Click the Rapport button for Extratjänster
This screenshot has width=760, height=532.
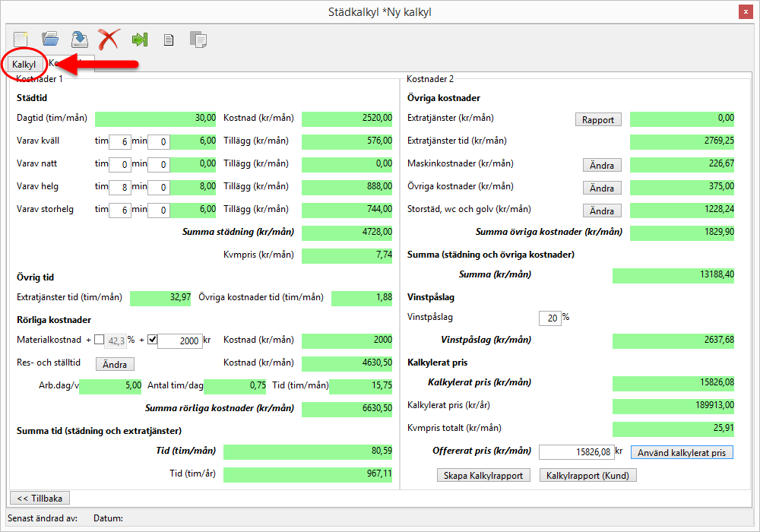pos(598,119)
